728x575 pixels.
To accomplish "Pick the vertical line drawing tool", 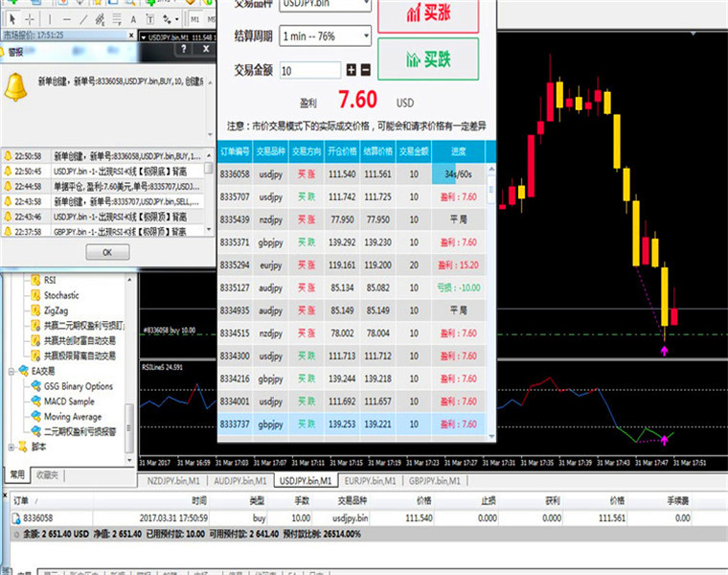I will tap(50, 19).
